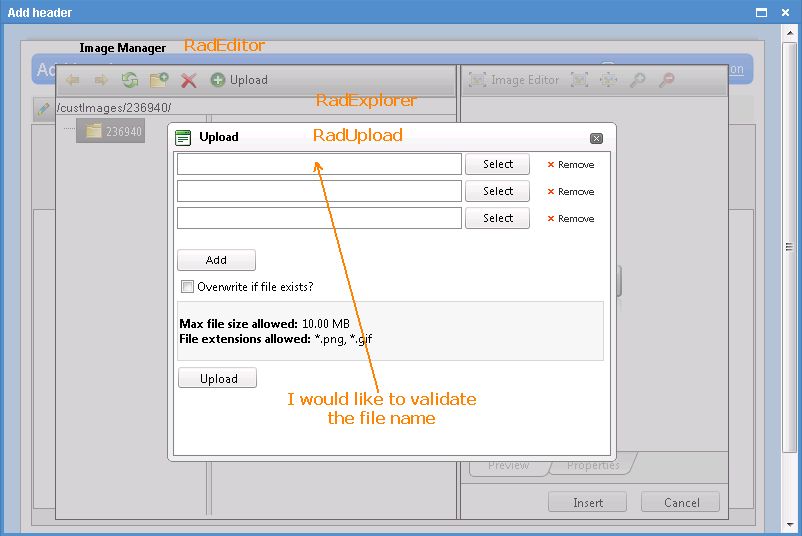Click the New Folder icon in toolbar

pos(159,80)
